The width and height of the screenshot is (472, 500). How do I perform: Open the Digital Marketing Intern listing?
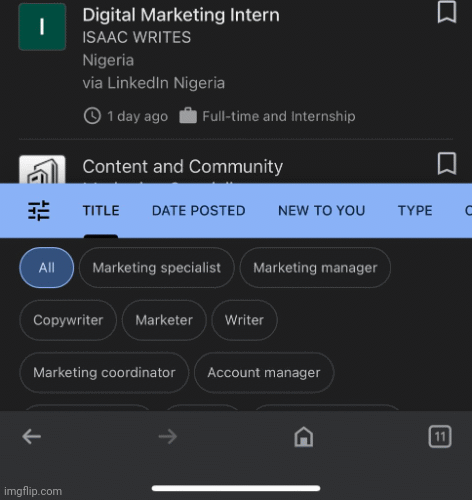point(181,15)
